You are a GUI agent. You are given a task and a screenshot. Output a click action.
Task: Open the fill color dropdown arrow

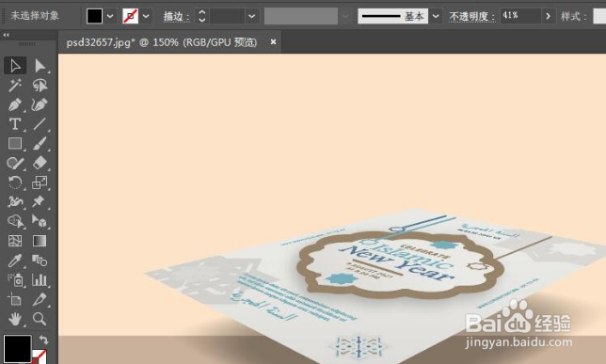(x=110, y=16)
